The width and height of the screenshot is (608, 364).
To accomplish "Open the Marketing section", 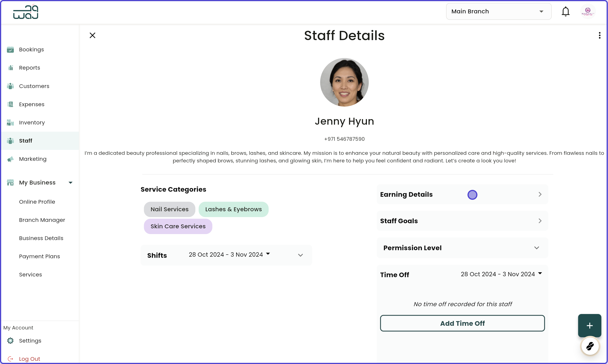I will click(33, 159).
